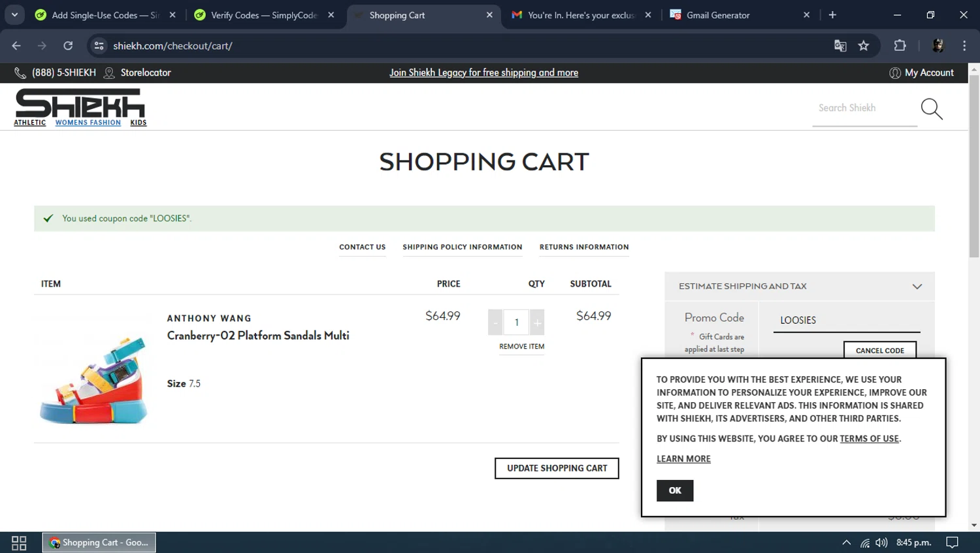980x553 pixels.
Task: Open My Account link
Action: point(921,72)
